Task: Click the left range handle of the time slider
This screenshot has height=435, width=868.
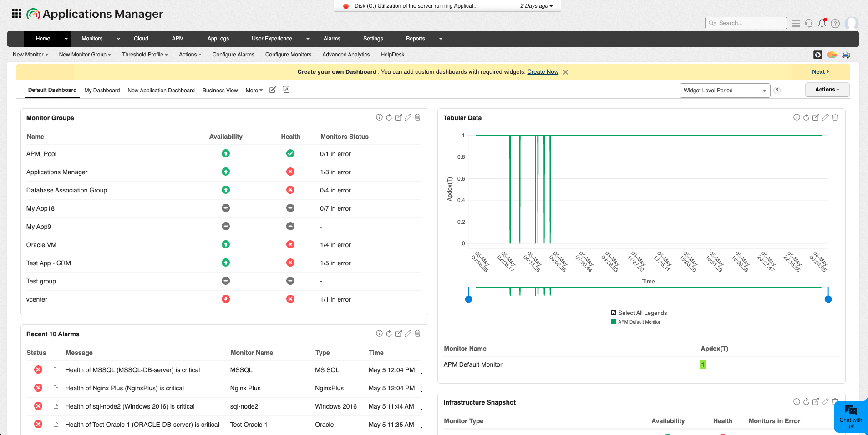Action: (469, 299)
